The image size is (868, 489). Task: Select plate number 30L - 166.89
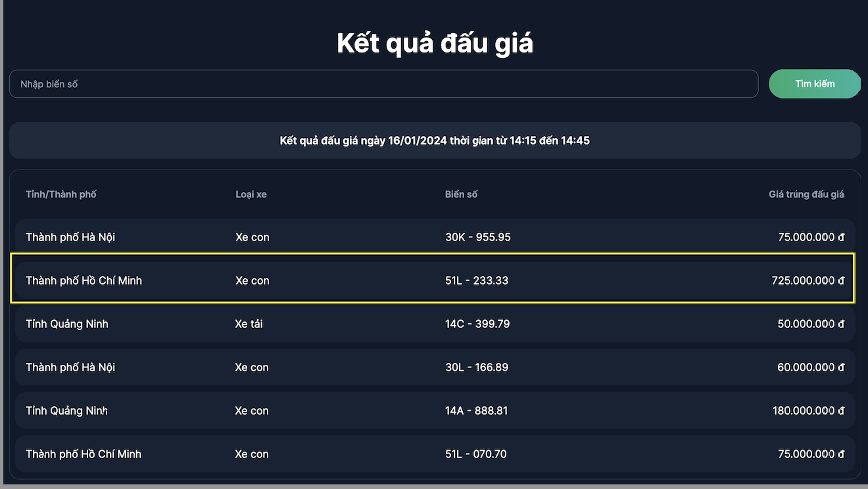(x=477, y=367)
